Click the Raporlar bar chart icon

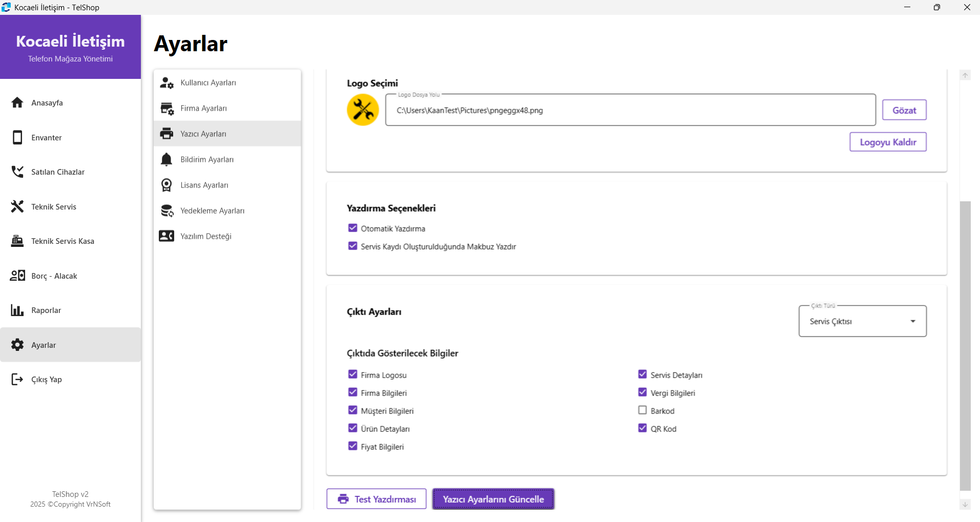(x=17, y=310)
